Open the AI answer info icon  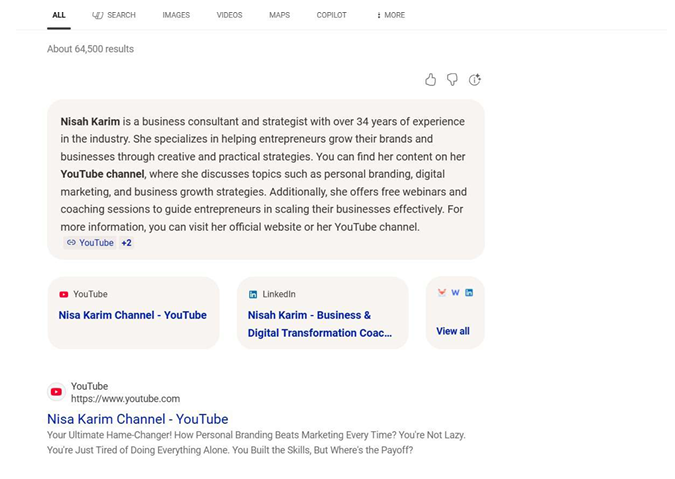tap(475, 80)
